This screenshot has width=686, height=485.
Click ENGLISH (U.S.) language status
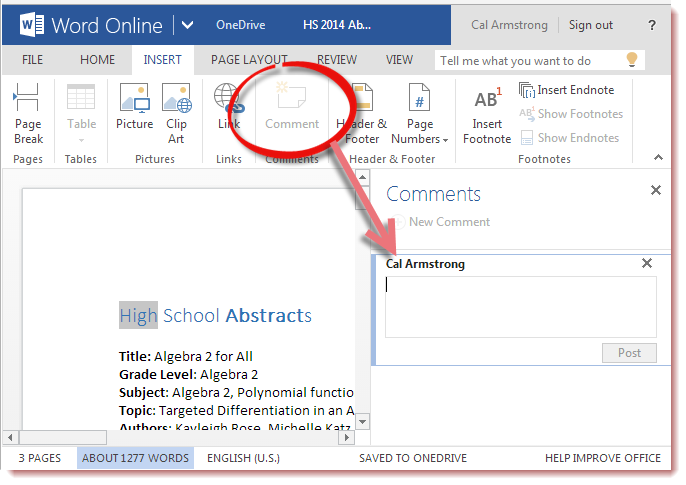pyautogui.click(x=243, y=458)
